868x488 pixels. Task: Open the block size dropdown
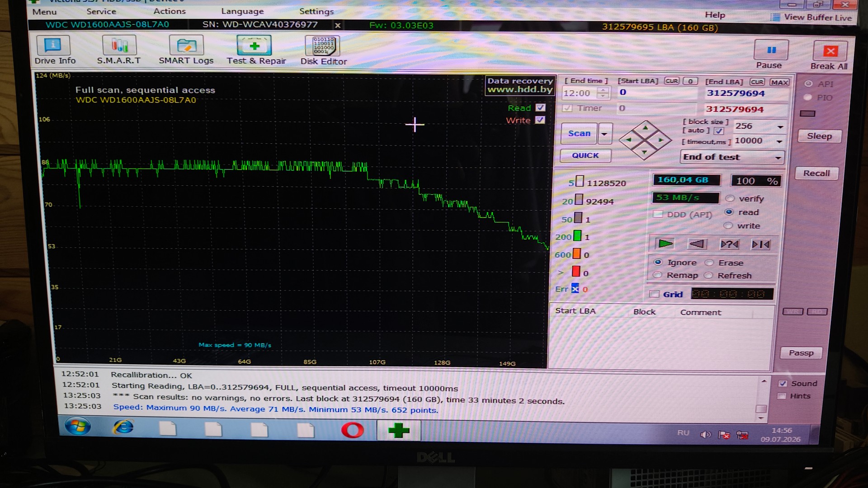[780, 127]
